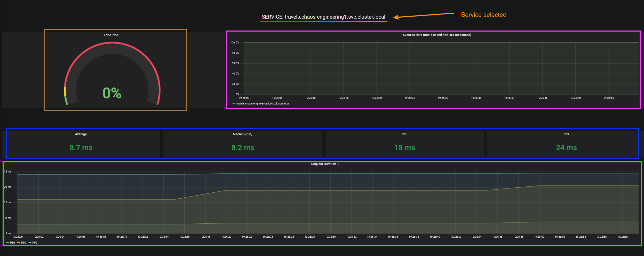Viewport: 644px width, 256px height.
Task: Click the 5 ms y-axis label
Action: [x=9, y=233]
